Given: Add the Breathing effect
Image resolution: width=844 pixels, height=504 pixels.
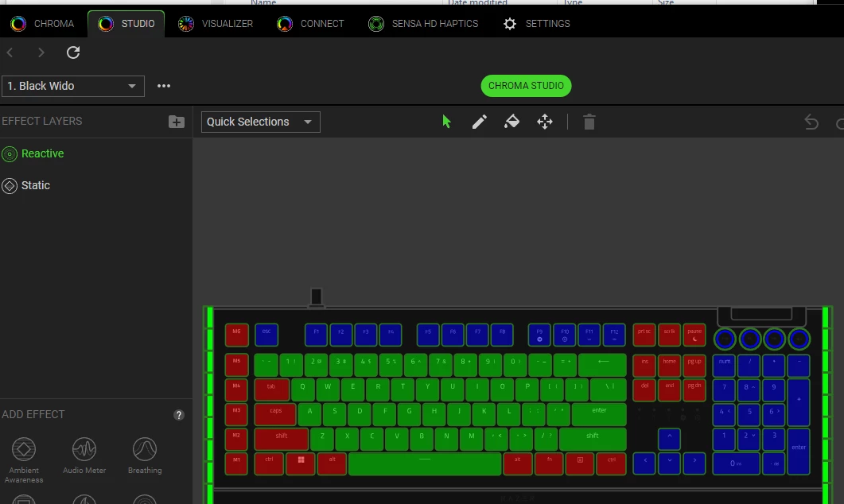Looking at the screenshot, I should tap(145, 456).
